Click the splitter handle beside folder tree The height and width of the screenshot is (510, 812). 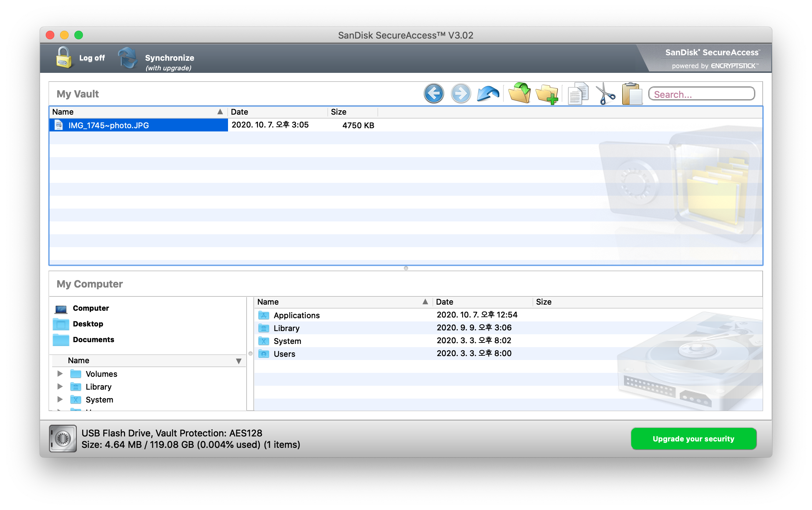coord(251,354)
